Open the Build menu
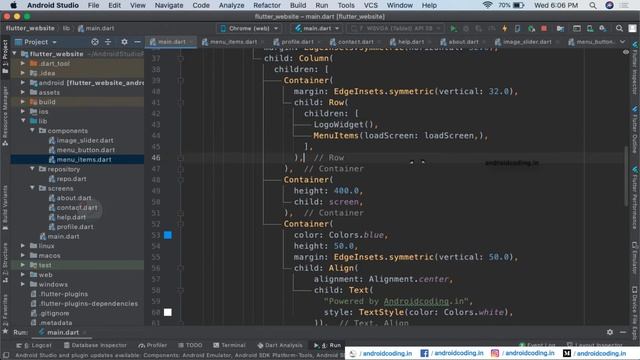 click(298, 5)
